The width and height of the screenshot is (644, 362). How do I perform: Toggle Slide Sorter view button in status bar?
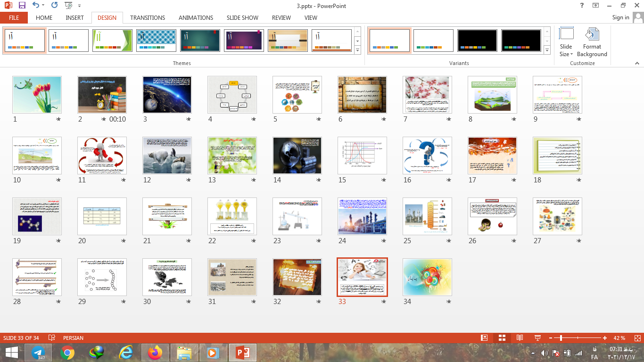(502, 338)
